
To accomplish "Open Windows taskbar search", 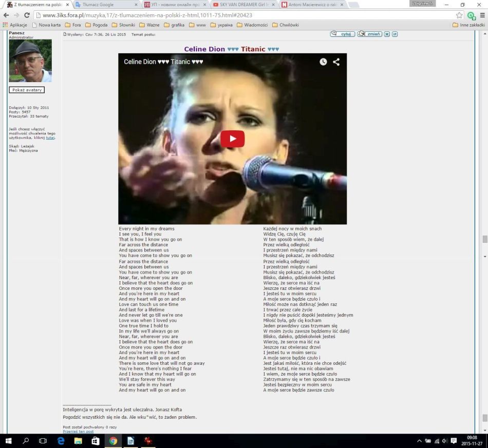I will pos(26,441).
